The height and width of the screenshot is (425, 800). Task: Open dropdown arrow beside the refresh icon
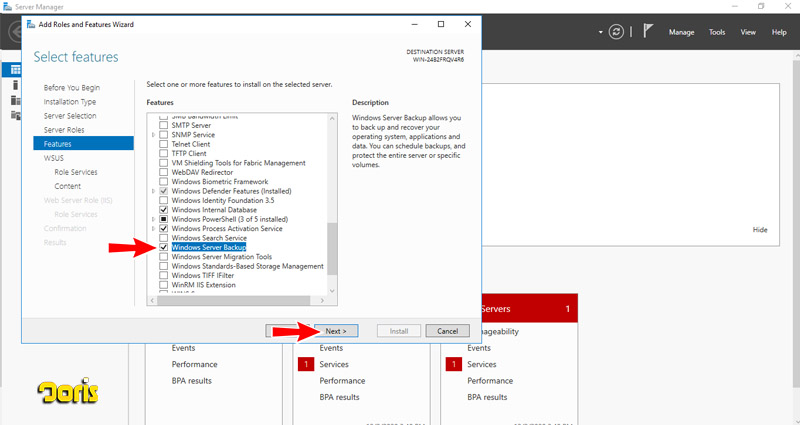(601, 32)
